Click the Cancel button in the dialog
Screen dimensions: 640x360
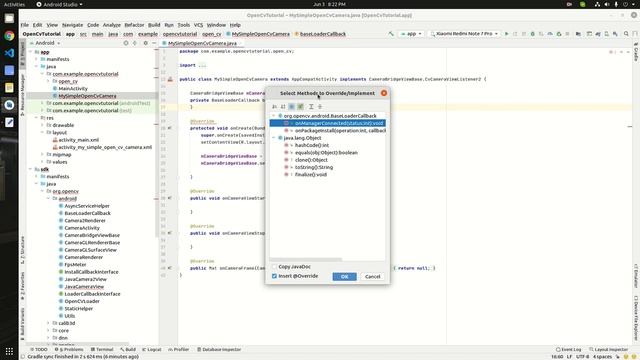tap(372, 276)
